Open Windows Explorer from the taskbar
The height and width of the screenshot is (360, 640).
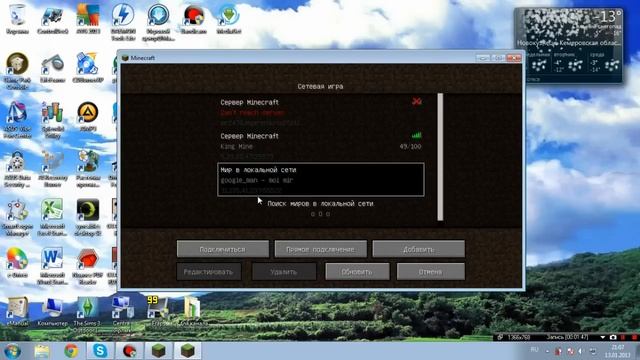click(x=42, y=351)
